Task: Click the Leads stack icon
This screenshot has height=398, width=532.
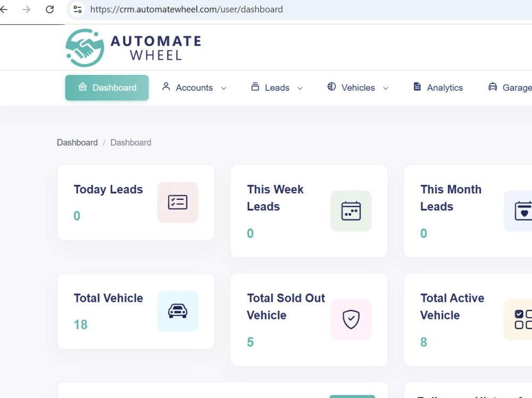Action: coord(255,87)
